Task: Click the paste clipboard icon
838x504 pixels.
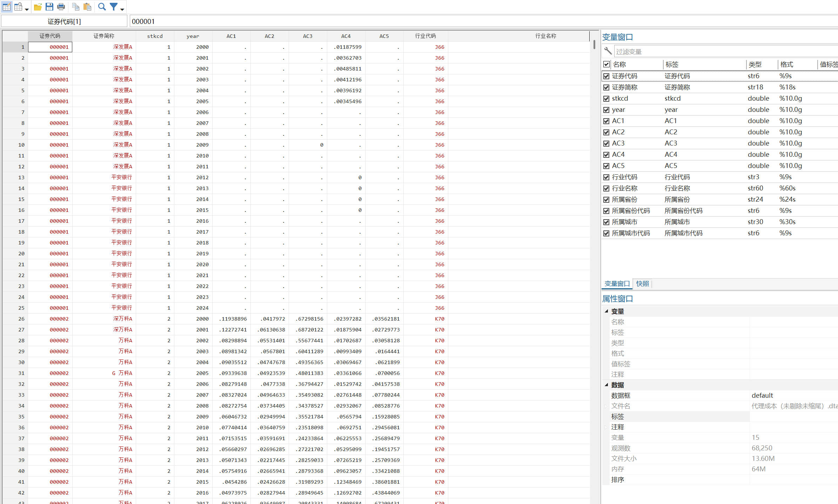Action: click(87, 7)
